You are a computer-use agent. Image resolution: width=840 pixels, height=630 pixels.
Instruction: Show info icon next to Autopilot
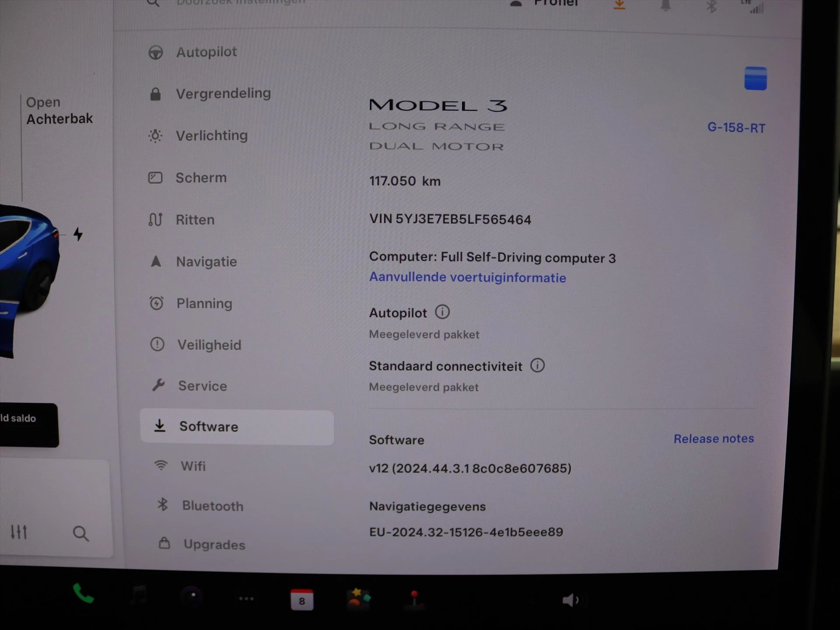[x=442, y=312]
